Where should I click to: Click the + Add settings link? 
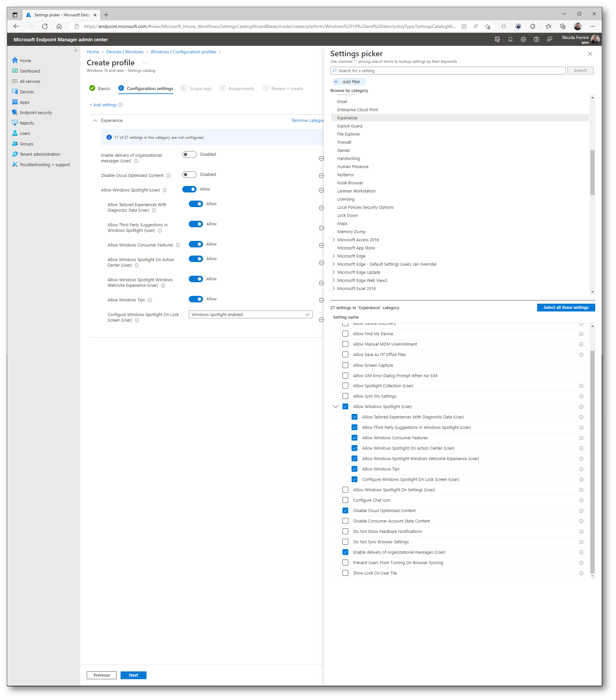(x=103, y=105)
